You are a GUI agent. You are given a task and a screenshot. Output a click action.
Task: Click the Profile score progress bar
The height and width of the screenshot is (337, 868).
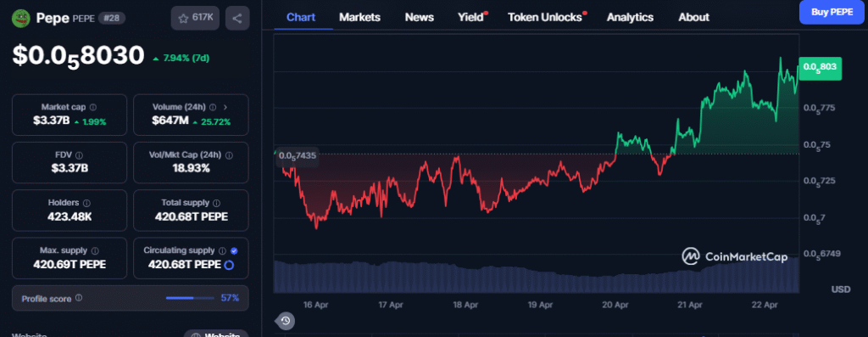coord(190,298)
